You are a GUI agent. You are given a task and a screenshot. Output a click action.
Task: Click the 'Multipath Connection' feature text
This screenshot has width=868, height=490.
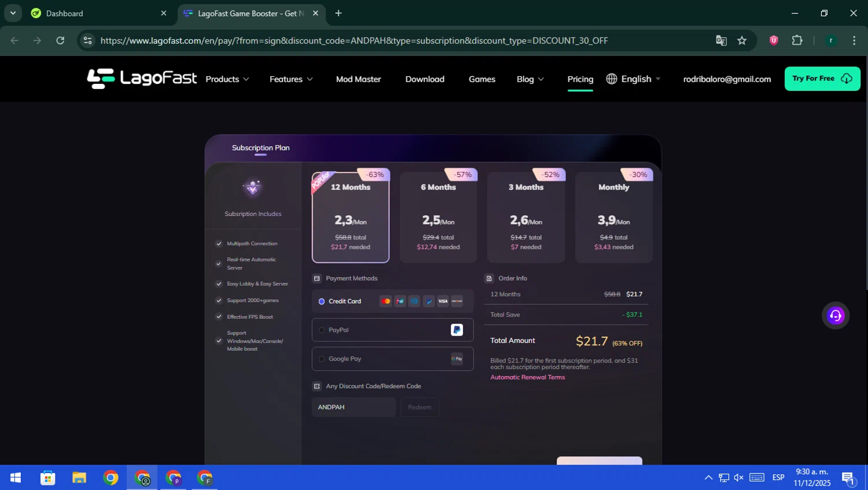[x=252, y=244]
